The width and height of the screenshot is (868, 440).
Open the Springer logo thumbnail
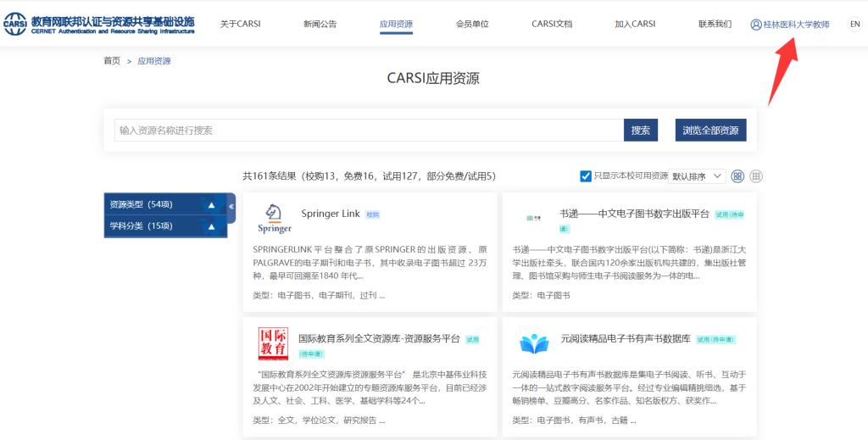275,220
